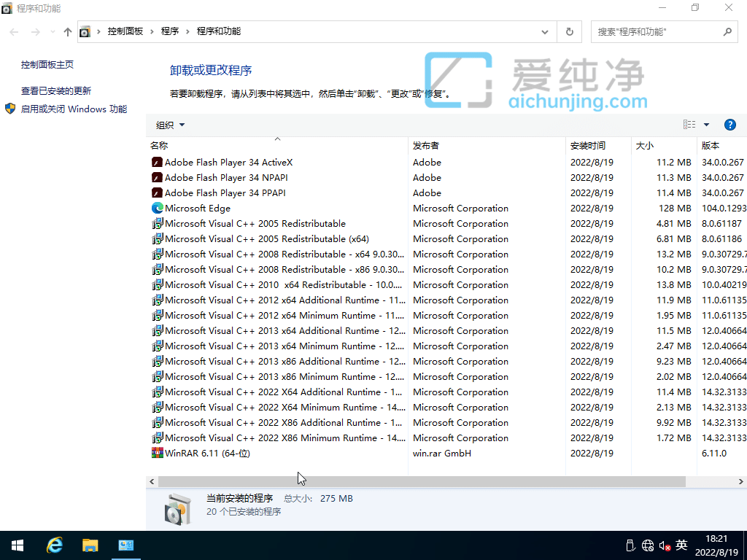Select Microsoft Visual C++ 2022 X86 Minimum Runtime
The width and height of the screenshot is (747, 560).
pyautogui.click(x=285, y=437)
